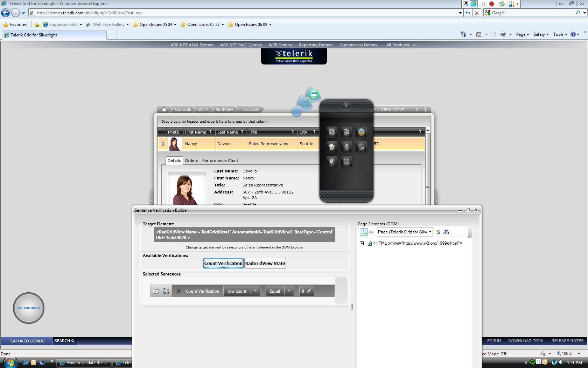Edit the value 9 with the pencil
Image resolution: width=588 pixels, height=368 pixels.
pyautogui.click(x=309, y=291)
